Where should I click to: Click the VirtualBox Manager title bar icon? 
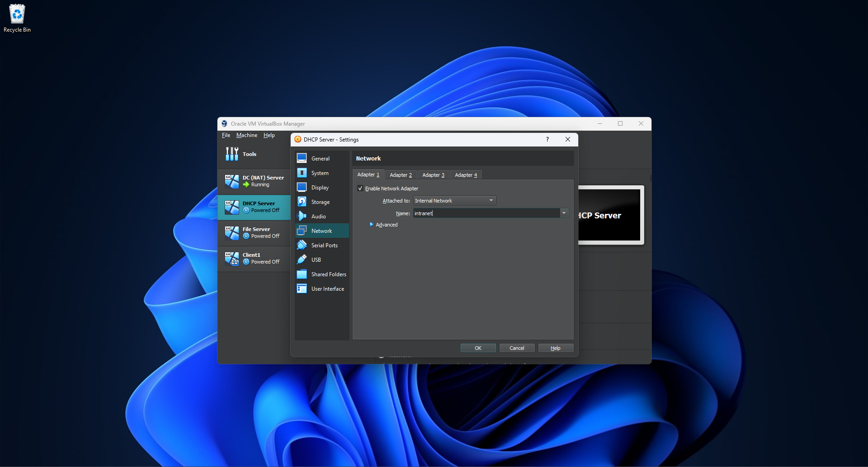click(224, 124)
